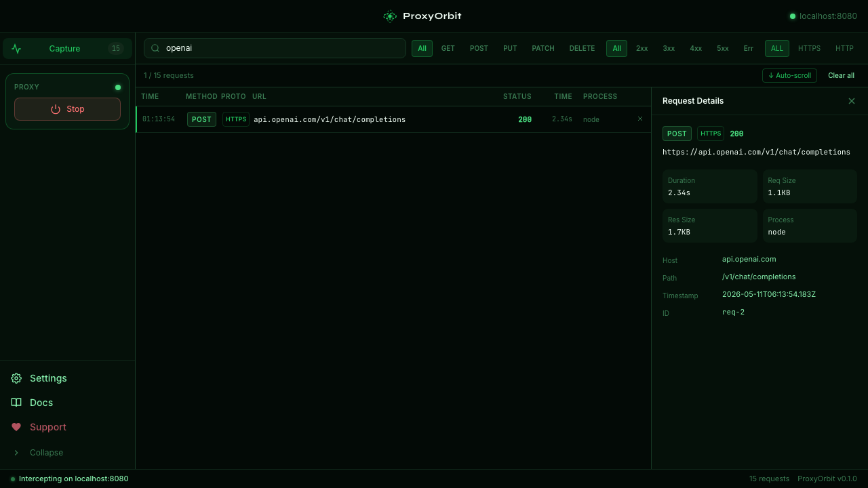
Task: Filter requests by GET method
Action: (x=448, y=48)
